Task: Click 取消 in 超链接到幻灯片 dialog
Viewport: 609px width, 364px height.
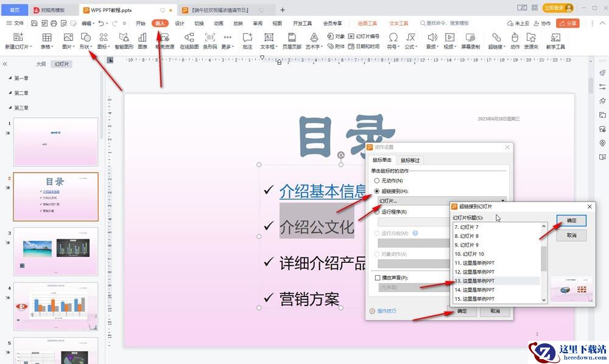Action: click(571, 235)
